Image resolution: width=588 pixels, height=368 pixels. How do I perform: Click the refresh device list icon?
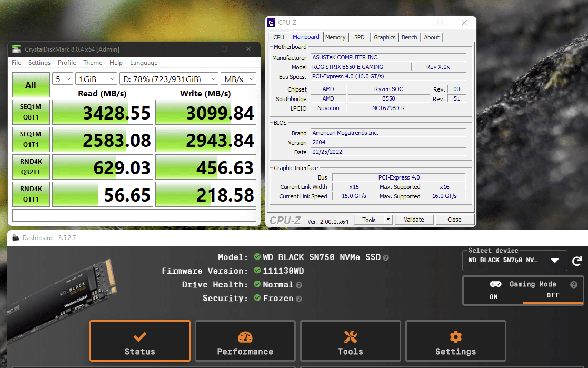[x=577, y=261]
